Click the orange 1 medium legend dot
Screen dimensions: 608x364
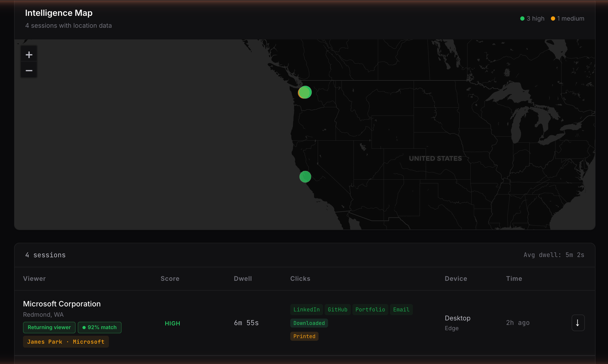pyautogui.click(x=553, y=18)
